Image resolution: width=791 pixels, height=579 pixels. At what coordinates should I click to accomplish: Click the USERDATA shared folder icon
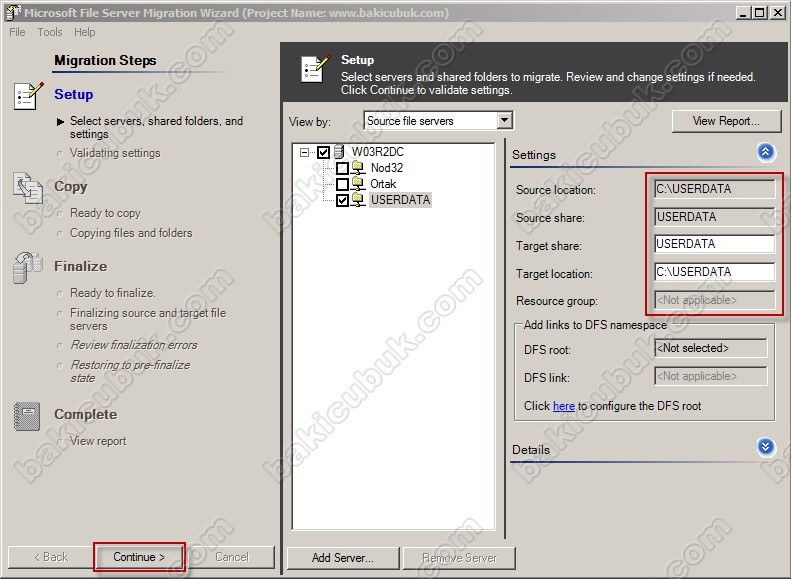click(358, 200)
